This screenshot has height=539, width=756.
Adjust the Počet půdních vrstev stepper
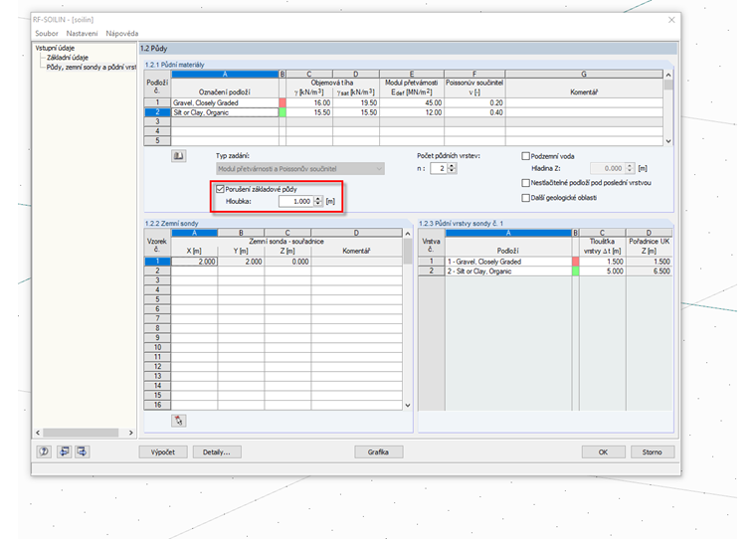point(452,168)
